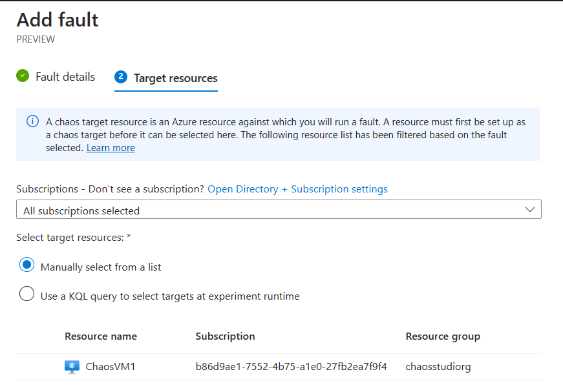Select Manually select from a list radio button
This screenshot has width=563, height=392.
[x=27, y=265]
